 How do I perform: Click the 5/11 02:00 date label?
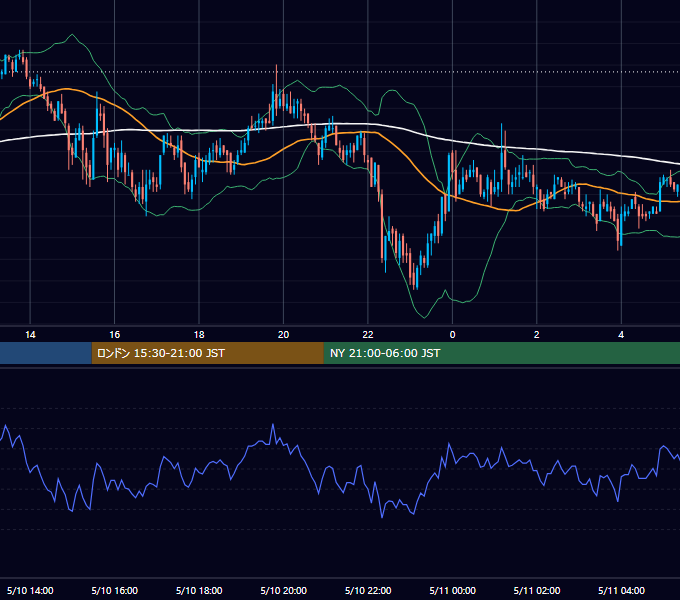pyautogui.click(x=537, y=590)
